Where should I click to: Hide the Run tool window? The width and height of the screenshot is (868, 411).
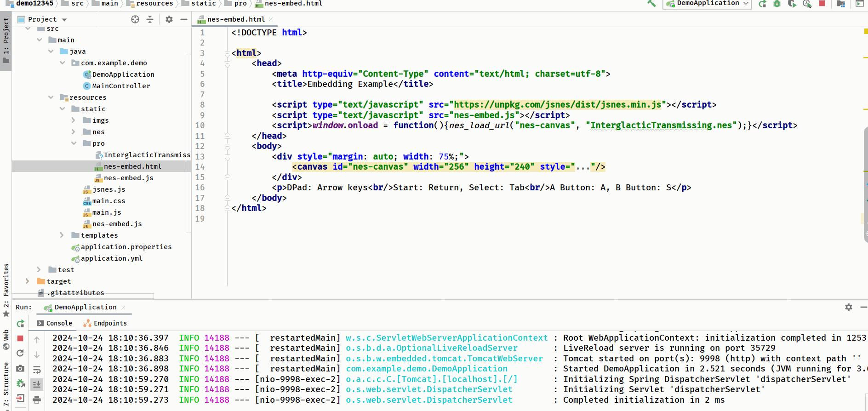pos(863,307)
